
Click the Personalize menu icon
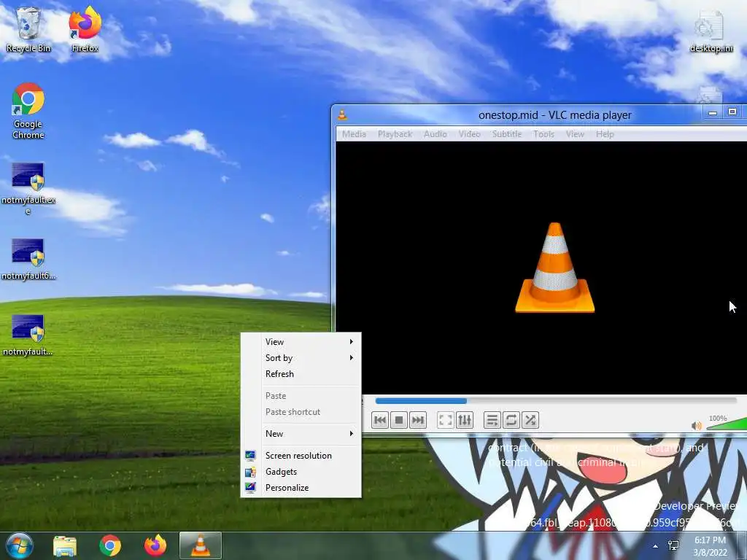coord(250,488)
